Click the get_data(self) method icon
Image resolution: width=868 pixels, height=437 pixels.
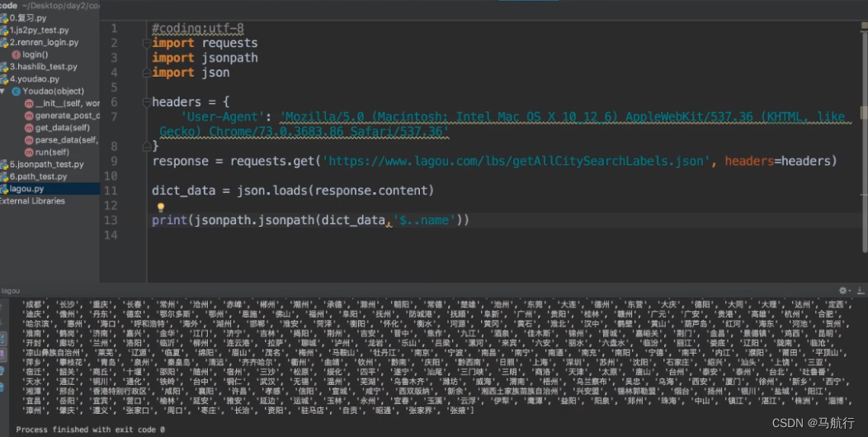(x=29, y=128)
